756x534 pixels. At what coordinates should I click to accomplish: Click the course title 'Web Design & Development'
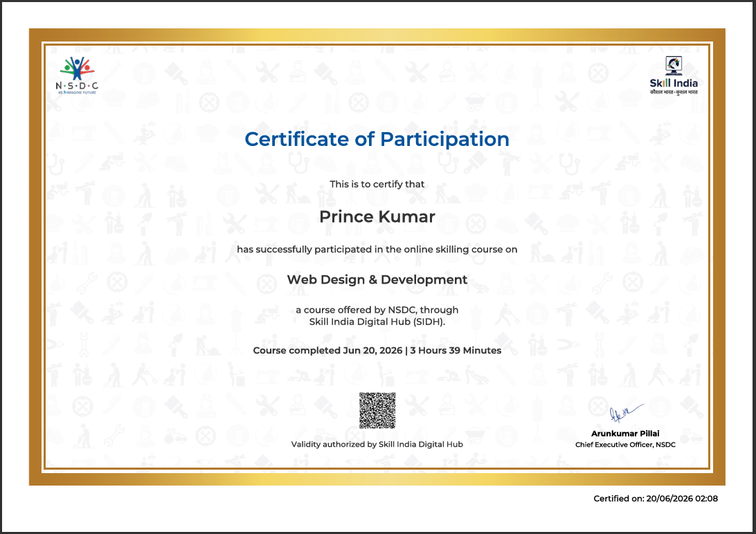click(x=377, y=279)
